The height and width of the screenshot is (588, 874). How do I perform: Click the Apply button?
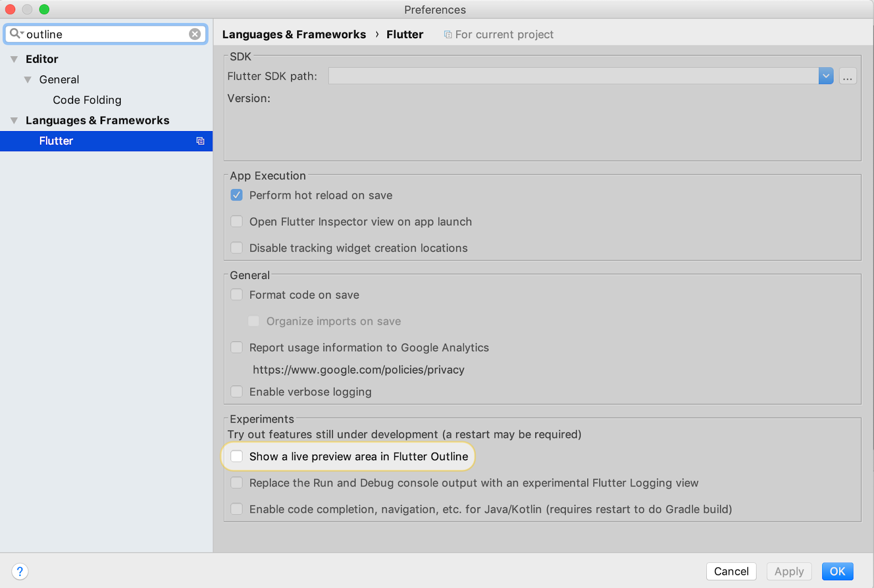pos(789,571)
